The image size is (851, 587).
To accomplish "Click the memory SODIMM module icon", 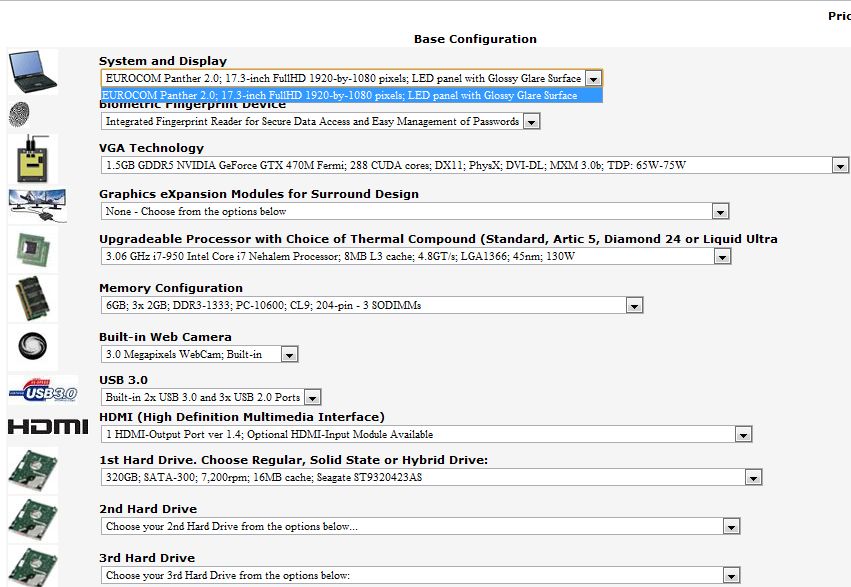I will tap(33, 298).
